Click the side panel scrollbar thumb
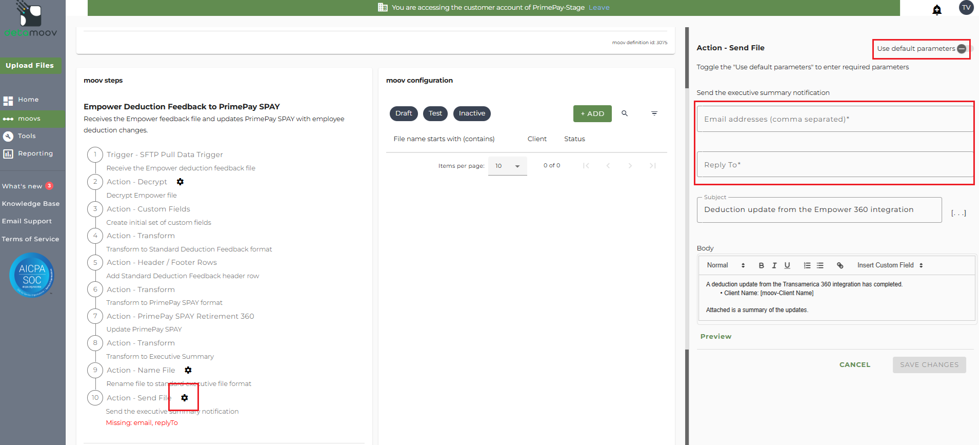Screen dimensions: 980x445 click(x=687, y=57)
